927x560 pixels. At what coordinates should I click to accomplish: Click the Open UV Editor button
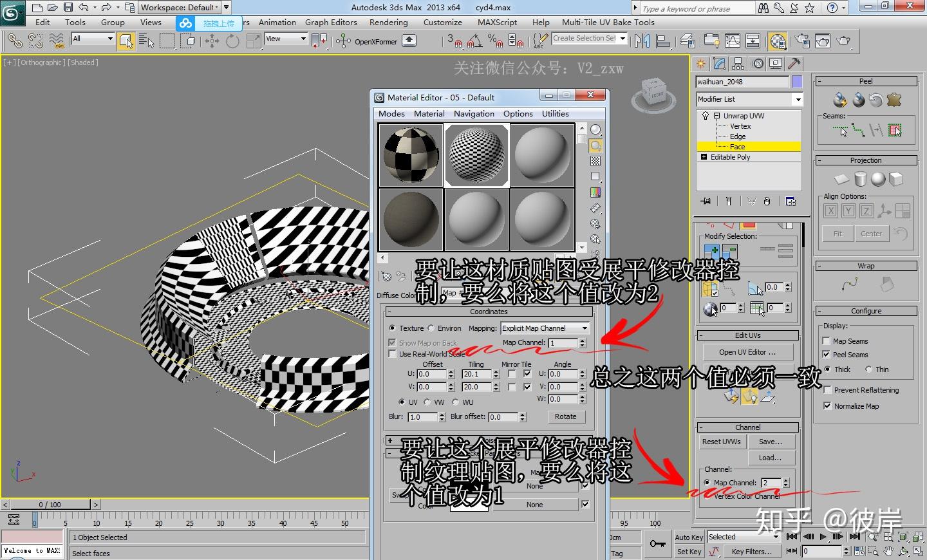pos(747,352)
